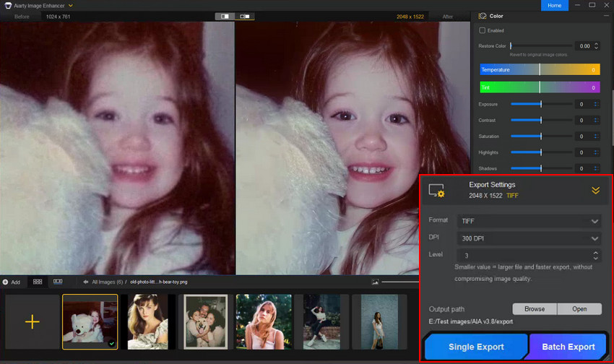Click the Export Settings monitor-gear icon
Screen dimensions: 614x364
[x=436, y=191]
